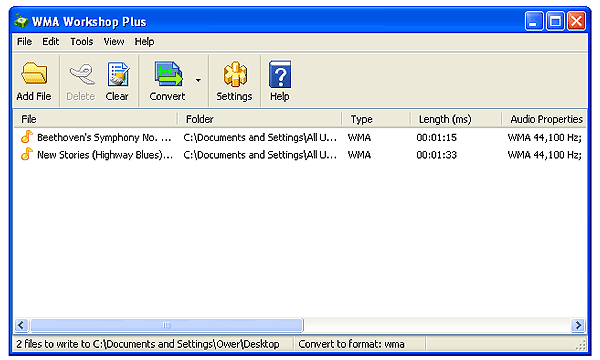The image size is (600, 360).
Task: Click the horizontal scrollbar thumb
Action: coord(167,325)
